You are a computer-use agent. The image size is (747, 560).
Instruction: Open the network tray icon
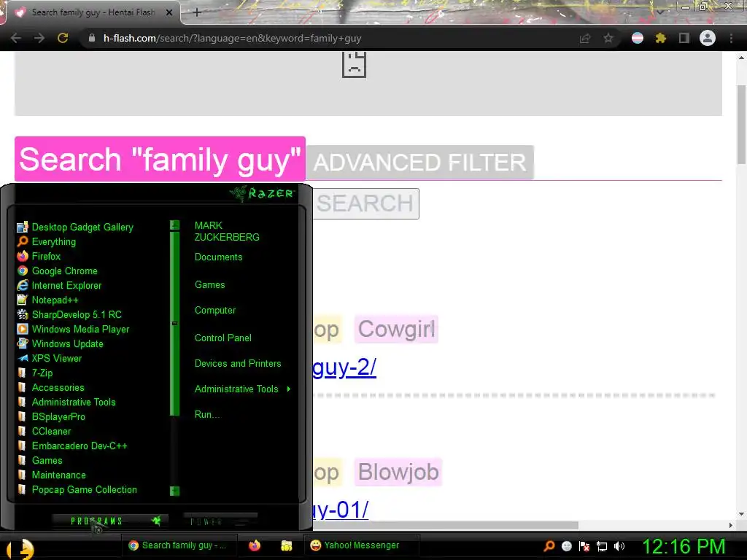pyautogui.click(x=602, y=546)
